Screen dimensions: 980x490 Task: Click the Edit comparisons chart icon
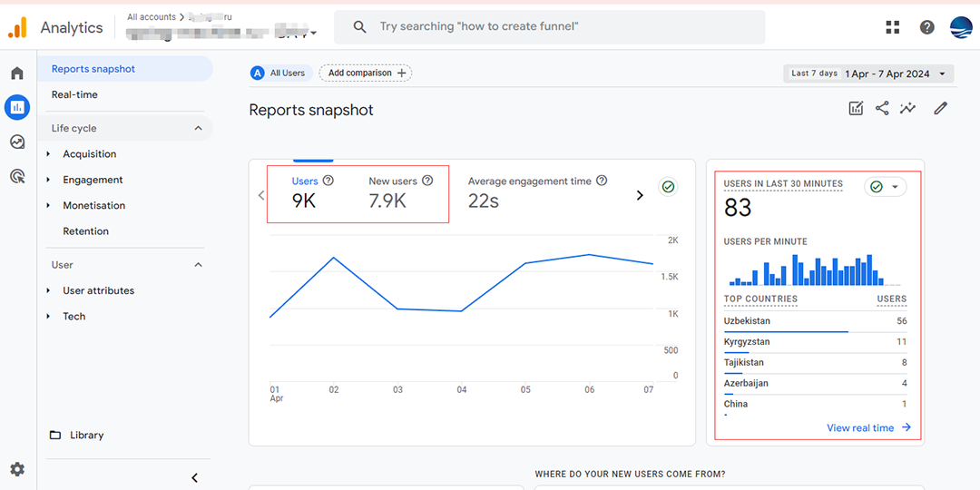[x=856, y=109]
